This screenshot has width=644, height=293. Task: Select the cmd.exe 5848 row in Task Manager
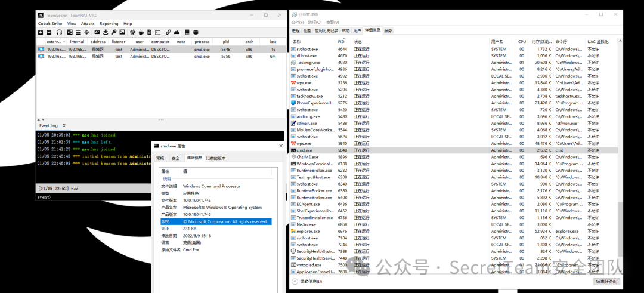click(x=454, y=150)
